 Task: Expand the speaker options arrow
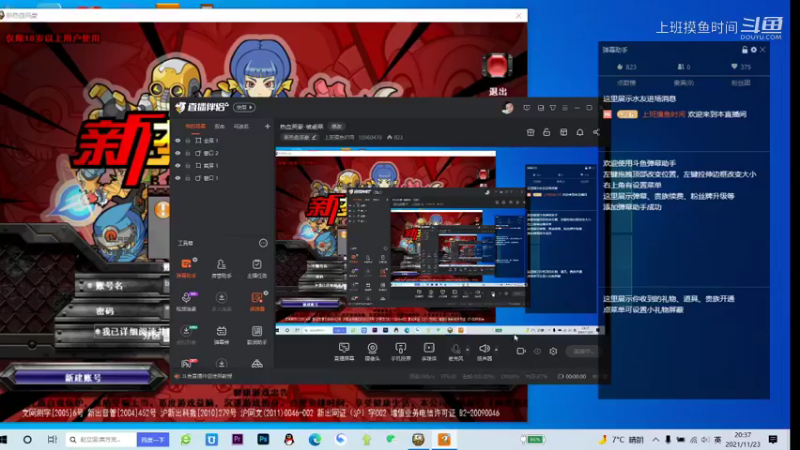(496, 349)
